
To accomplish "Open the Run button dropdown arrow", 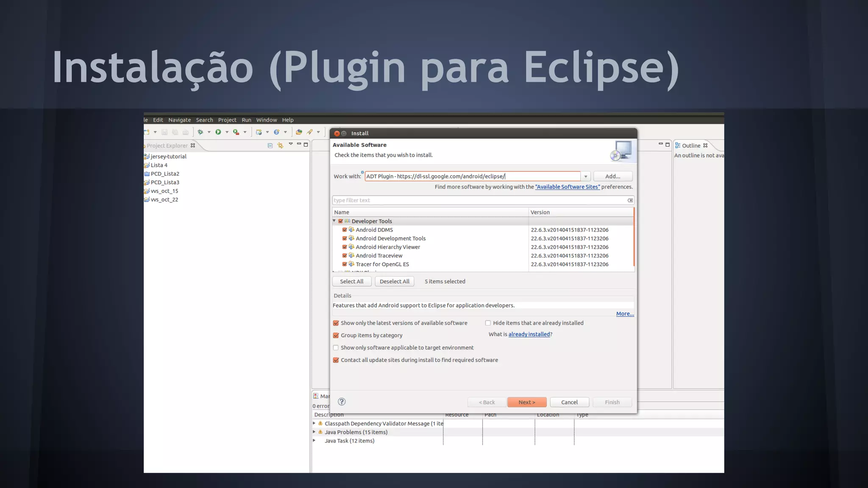I will tap(227, 132).
